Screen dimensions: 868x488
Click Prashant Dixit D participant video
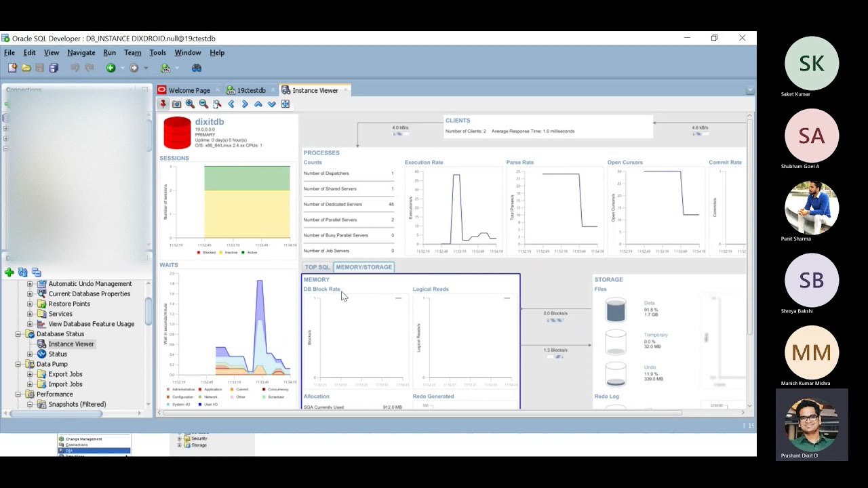[812, 424]
